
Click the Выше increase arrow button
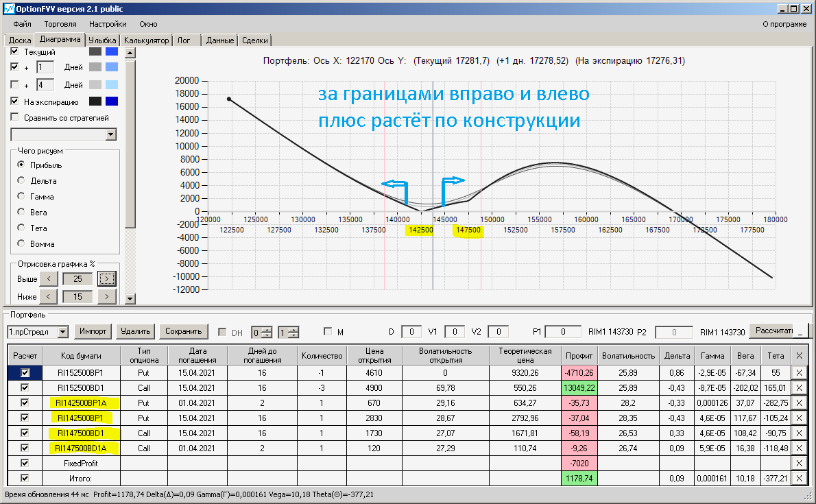tap(107, 278)
